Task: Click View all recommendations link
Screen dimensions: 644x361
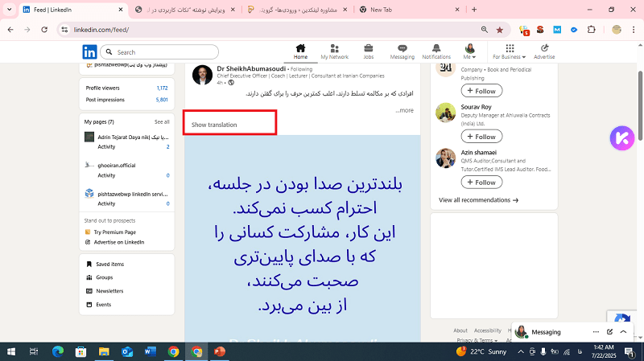Action: [x=478, y=199]
